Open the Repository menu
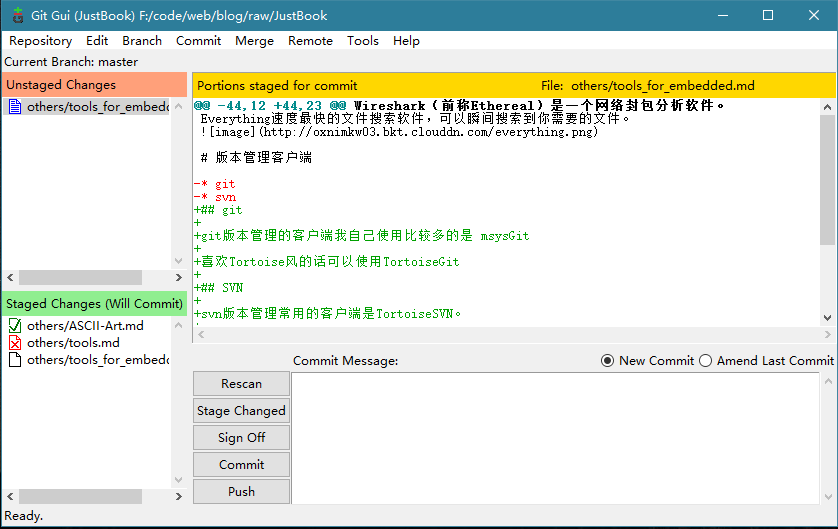The image size is (838, 529). click(x=40, y=41)
